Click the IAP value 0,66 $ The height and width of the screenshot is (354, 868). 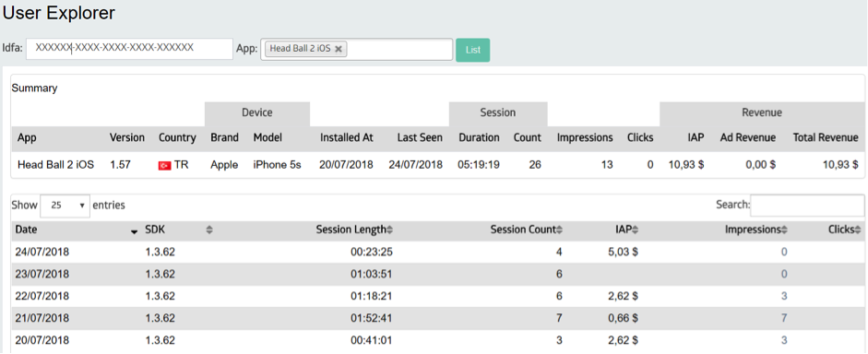623,318
